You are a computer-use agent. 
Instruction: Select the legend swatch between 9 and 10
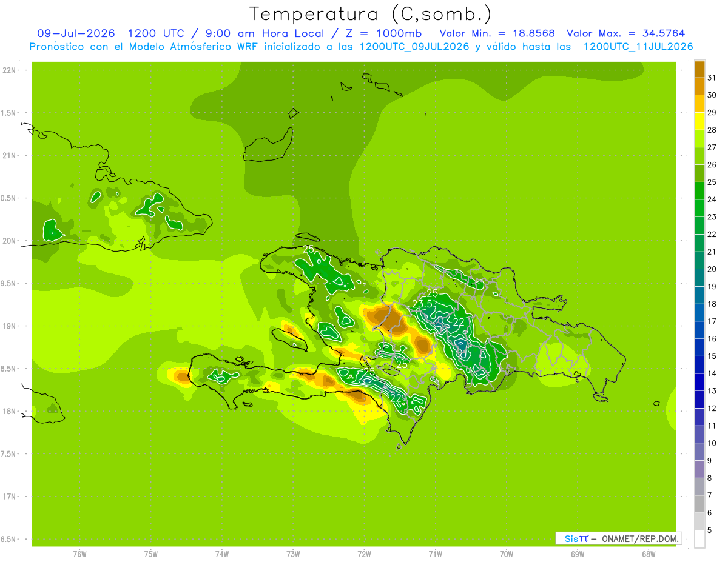699,452
